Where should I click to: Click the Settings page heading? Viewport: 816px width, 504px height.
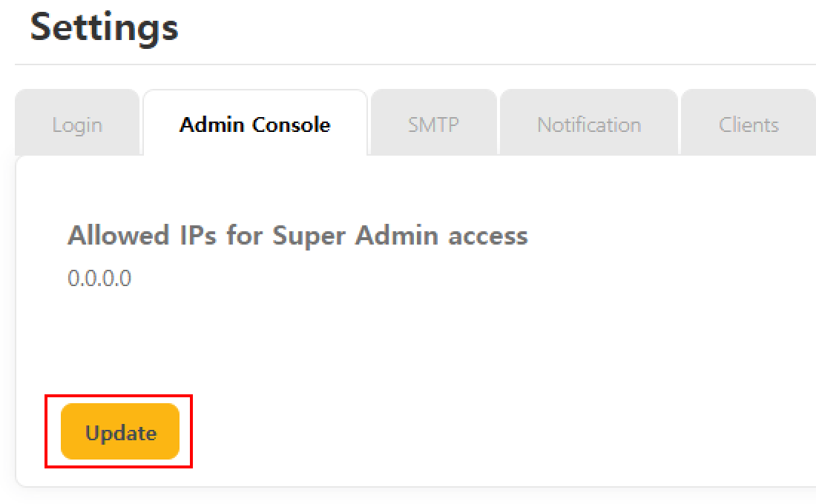click(105, 27)
